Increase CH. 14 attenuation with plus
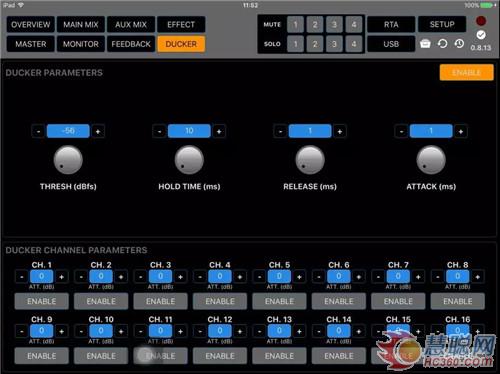500x374 pixels. click(359, 331)
